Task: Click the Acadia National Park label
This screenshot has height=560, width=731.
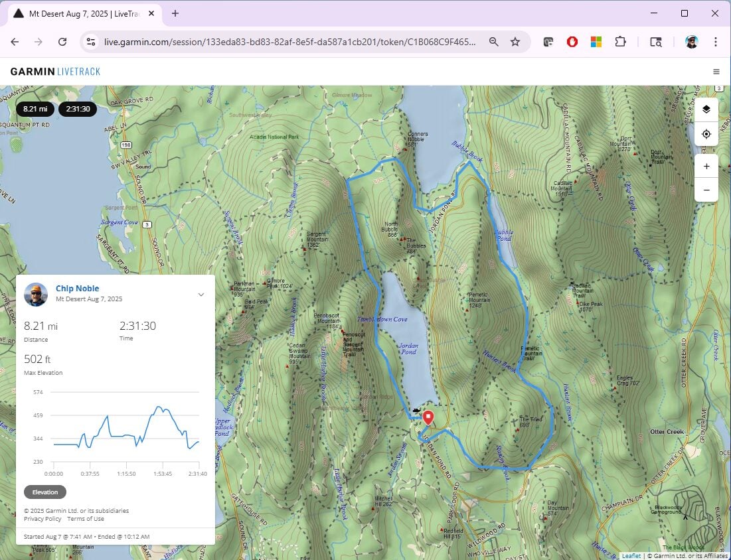Action: pyautogui.click(x=274, y=137)
